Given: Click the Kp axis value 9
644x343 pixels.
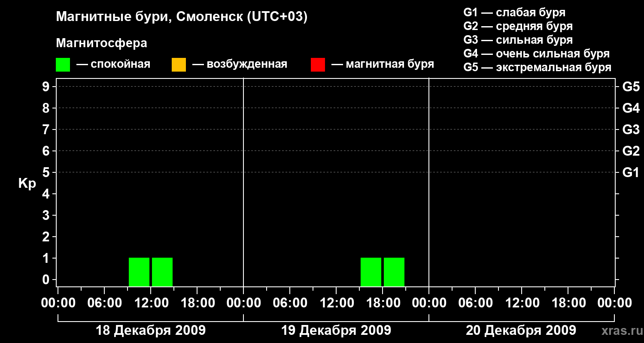Looking at the screenshot, I should 47,87.
